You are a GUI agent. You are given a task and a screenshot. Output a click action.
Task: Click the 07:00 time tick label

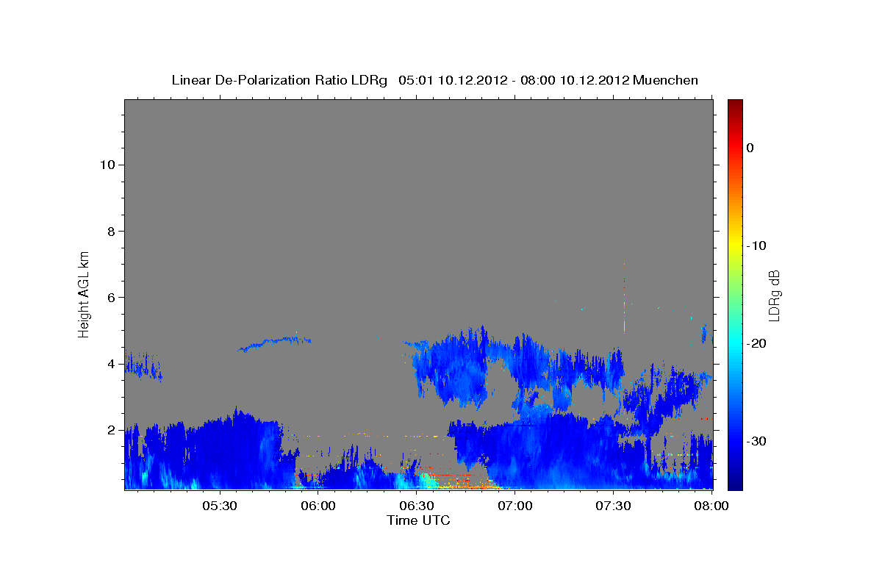coord(515,506)
